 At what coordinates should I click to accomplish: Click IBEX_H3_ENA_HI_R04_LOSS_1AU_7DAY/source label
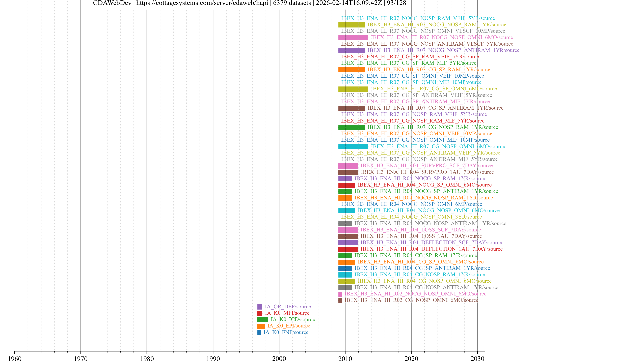(421, 236)
